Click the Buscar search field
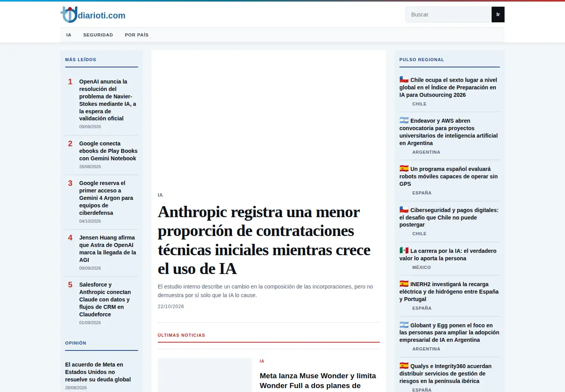The image size is (565, 392). coord(448,15)
